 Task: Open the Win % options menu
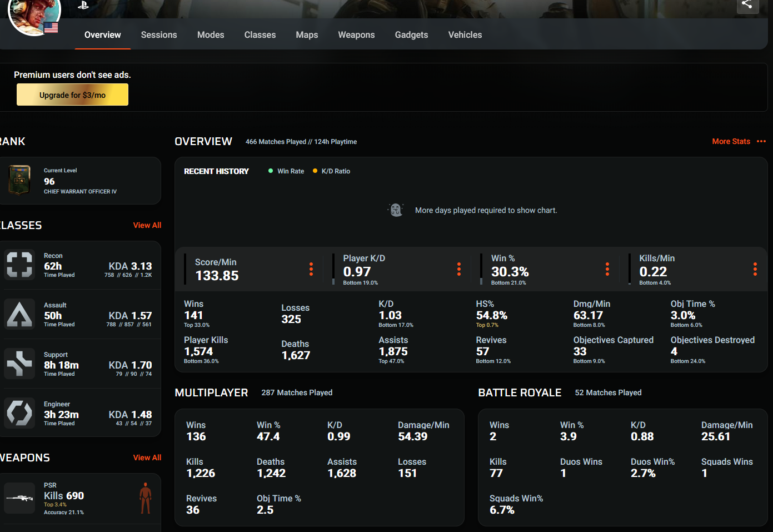607,269
